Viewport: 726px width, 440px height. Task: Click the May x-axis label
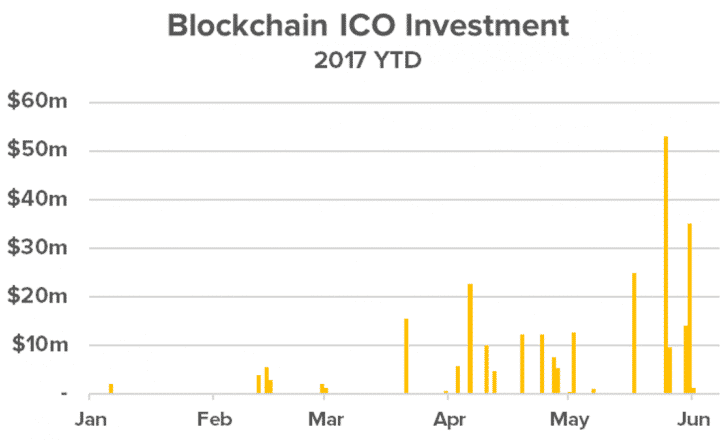[x=567, y=417]
